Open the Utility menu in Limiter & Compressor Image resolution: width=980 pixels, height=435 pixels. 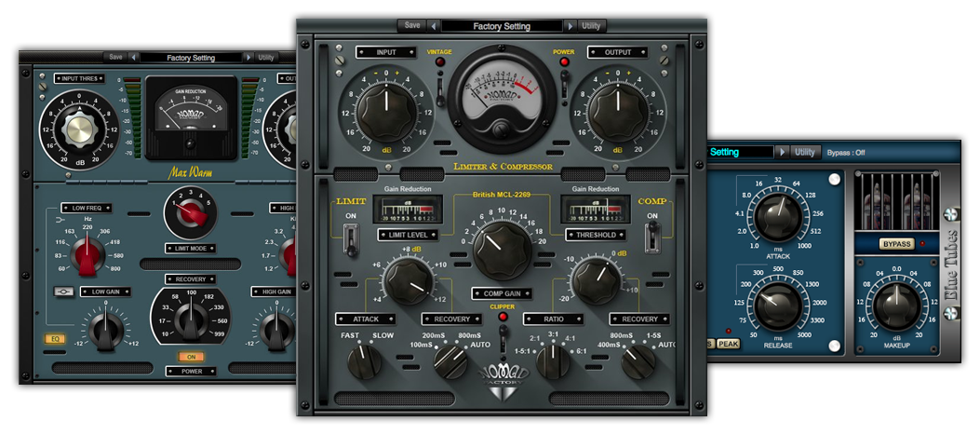pyautogui.click(x=591, y=26)
